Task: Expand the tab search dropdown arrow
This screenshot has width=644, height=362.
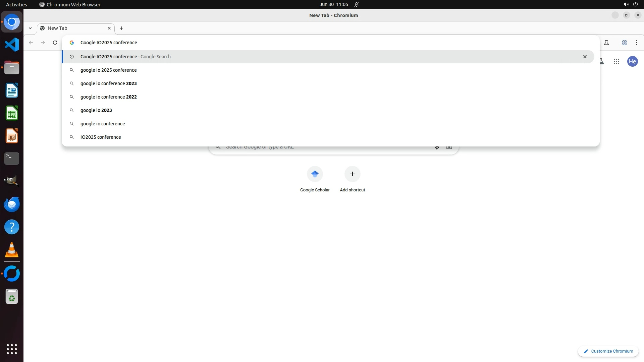Action: tap(30, 28)
